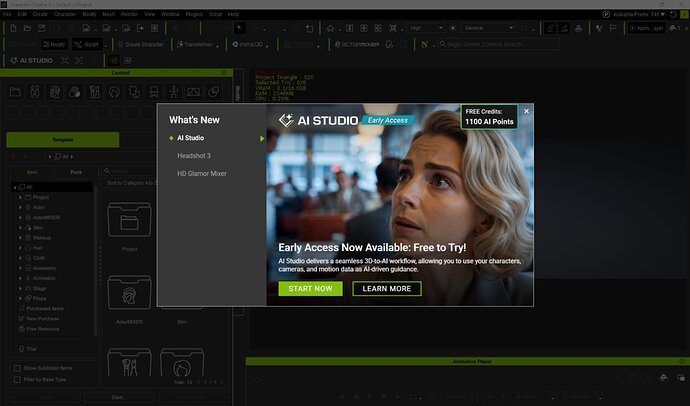690x406 pixels.
Task: Click the Create Character button
Action: click(141, 44)
